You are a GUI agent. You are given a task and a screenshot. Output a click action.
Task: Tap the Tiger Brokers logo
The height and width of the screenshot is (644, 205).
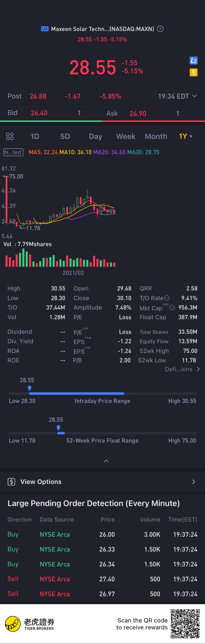tap(13, 624)
